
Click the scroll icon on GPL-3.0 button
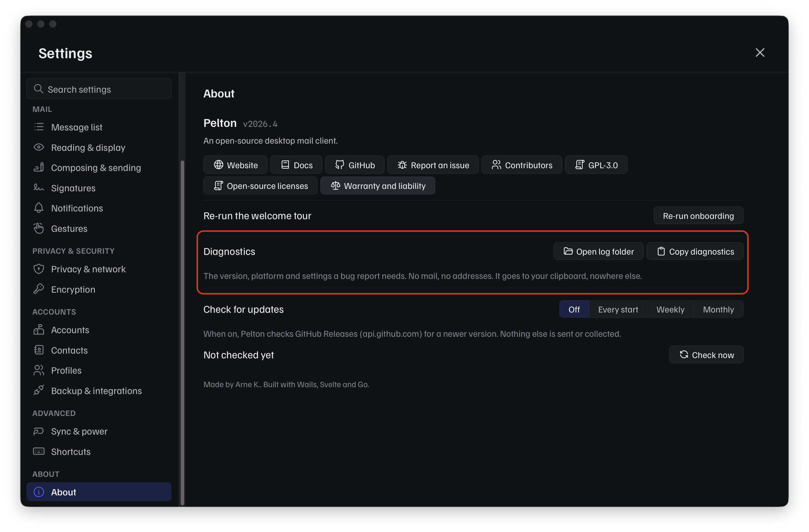point(579,165)
